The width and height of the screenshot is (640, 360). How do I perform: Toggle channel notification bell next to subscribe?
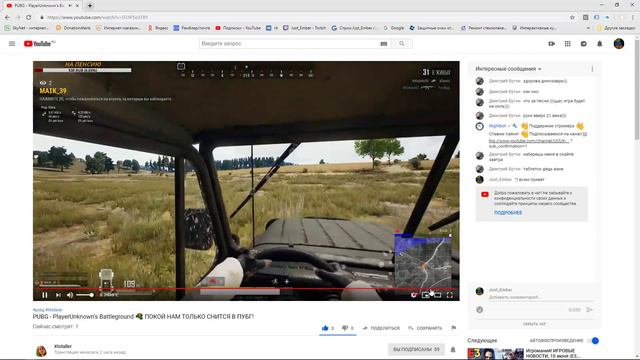453,349
